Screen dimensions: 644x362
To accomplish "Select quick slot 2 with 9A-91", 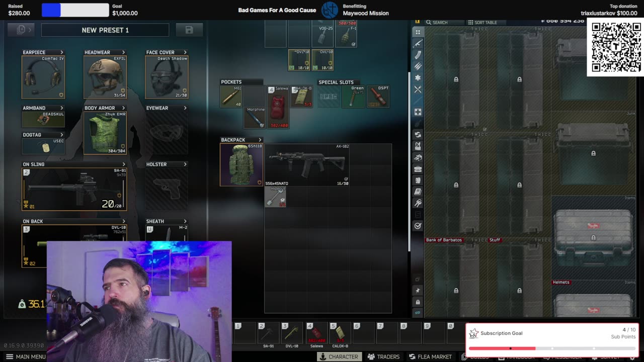I will [268, 333].
